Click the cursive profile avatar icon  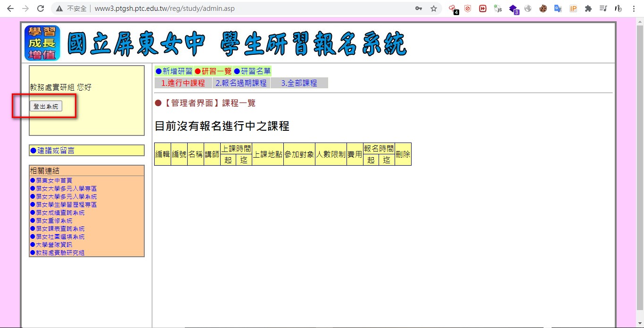coord(618,8)
